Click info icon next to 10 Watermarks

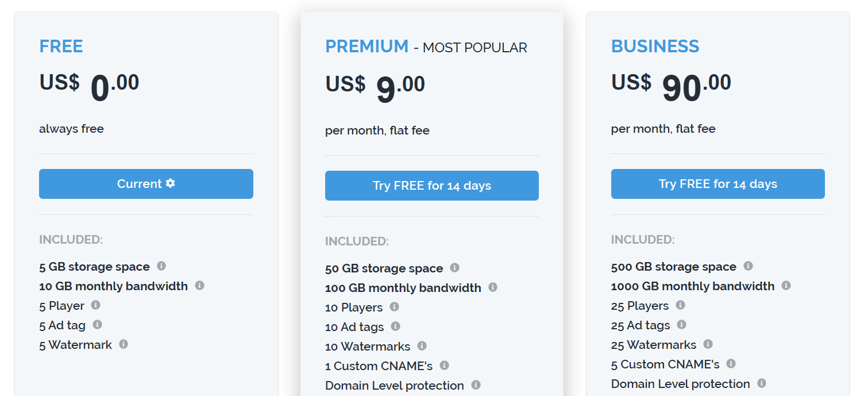(x=422, y=346)
